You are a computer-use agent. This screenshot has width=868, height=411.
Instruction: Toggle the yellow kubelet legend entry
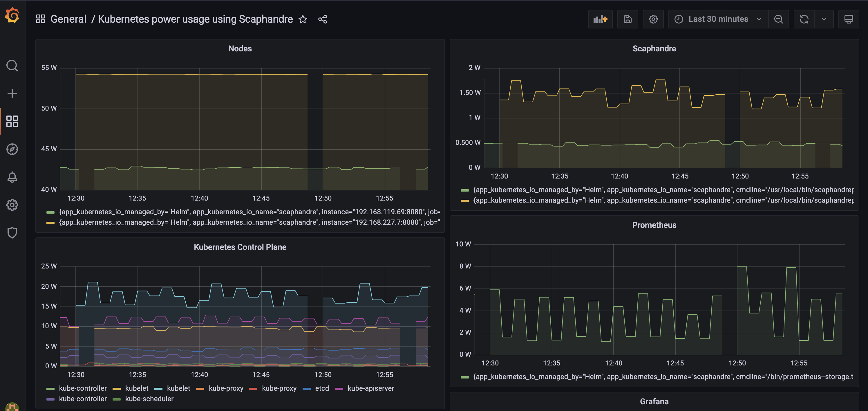pos(136,388)
